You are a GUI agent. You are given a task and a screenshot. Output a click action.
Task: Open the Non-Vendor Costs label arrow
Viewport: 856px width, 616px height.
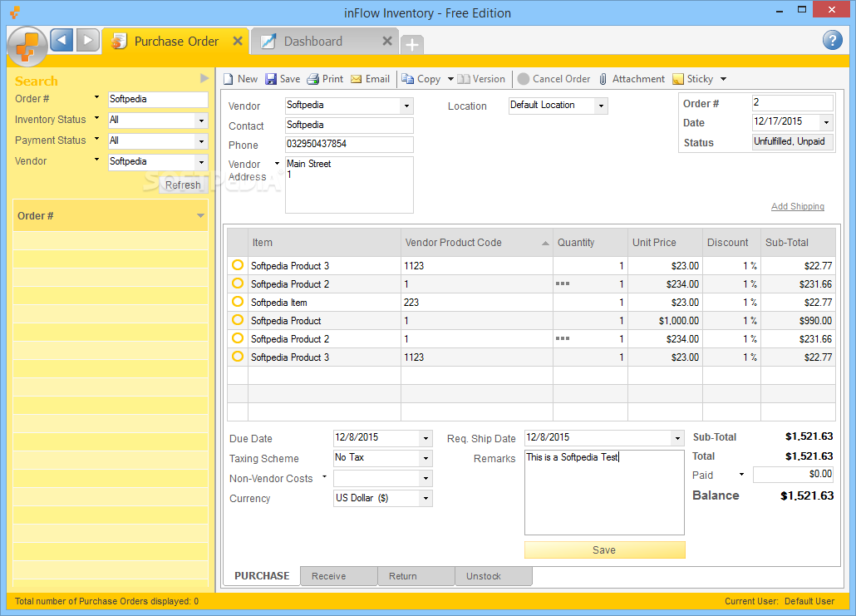click(x=324, y=476)
